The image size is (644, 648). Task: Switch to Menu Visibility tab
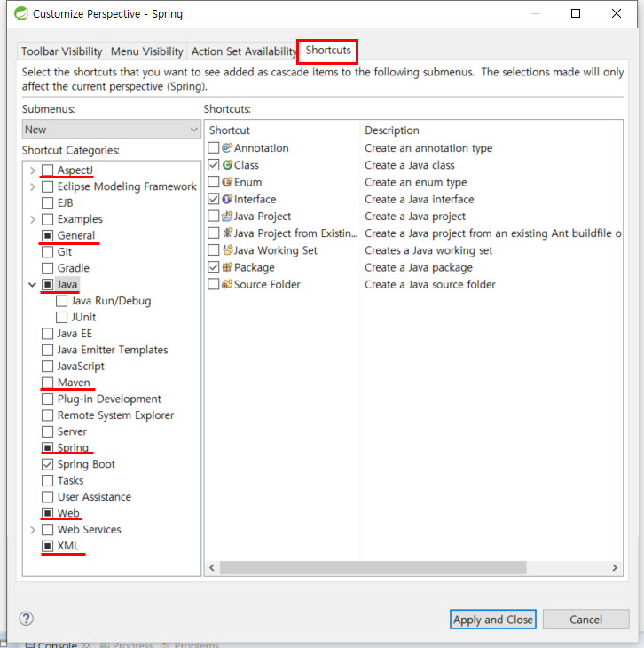146,51
